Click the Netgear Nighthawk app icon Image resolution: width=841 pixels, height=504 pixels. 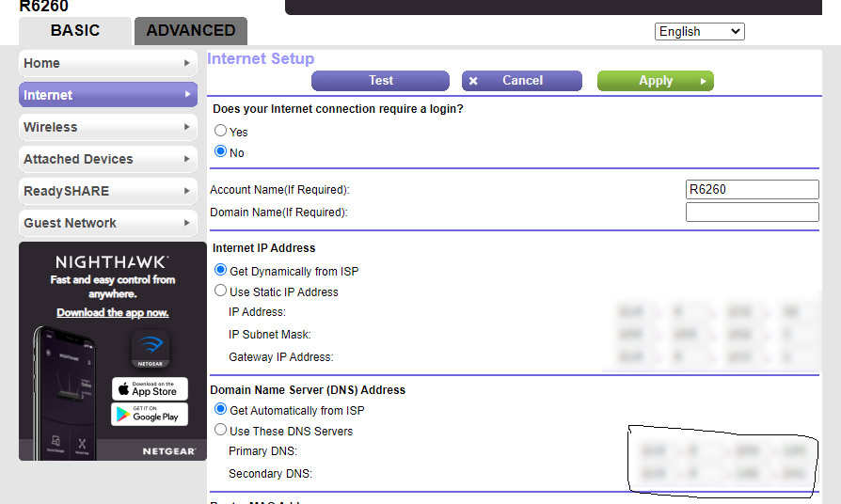(x=151, y=349)
